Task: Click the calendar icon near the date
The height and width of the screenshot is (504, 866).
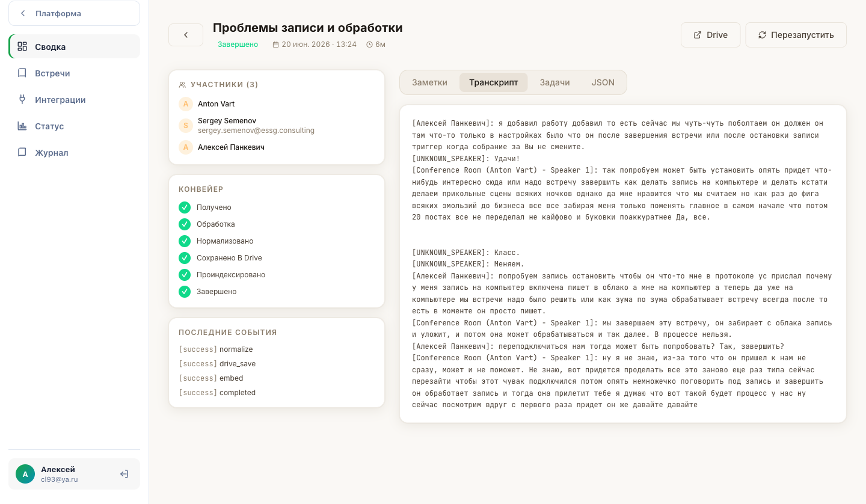Action: click(x=276, y=45)
